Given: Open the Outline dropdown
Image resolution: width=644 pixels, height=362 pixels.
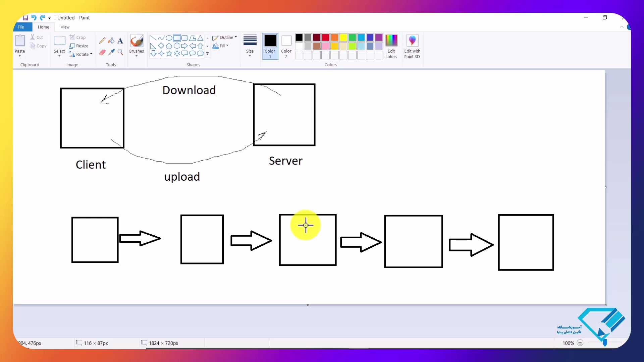Looking at the screenshot, I should coord(225,38).
